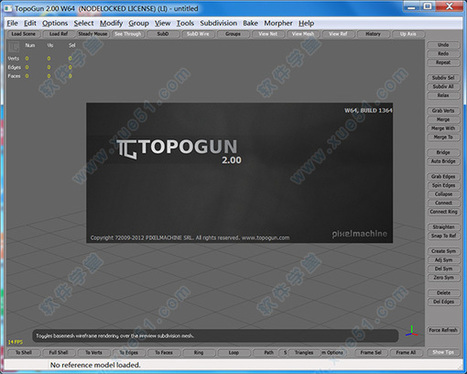467x374 pixels.
Task: Toggle the SubD preview button
Action: tap(163, 34)
